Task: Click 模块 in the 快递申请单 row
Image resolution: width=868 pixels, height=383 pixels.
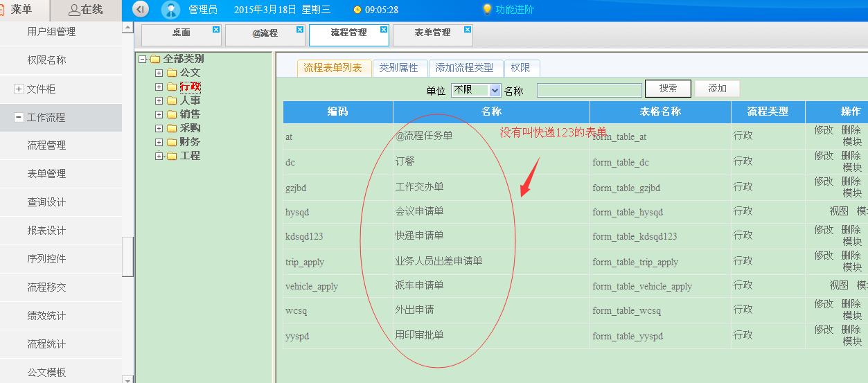Action: coord(853,241)
